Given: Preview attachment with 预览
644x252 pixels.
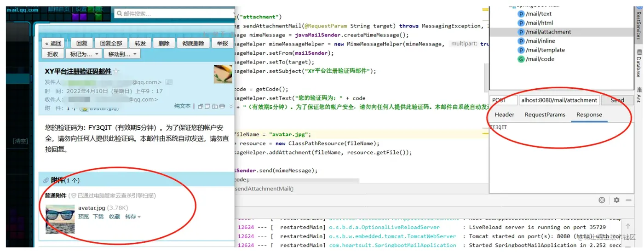Looking at the screenshot, I should [84, 217].
